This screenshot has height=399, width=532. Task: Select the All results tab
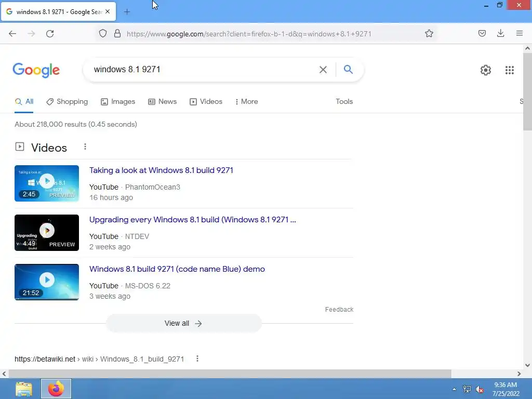click(24, 101)
